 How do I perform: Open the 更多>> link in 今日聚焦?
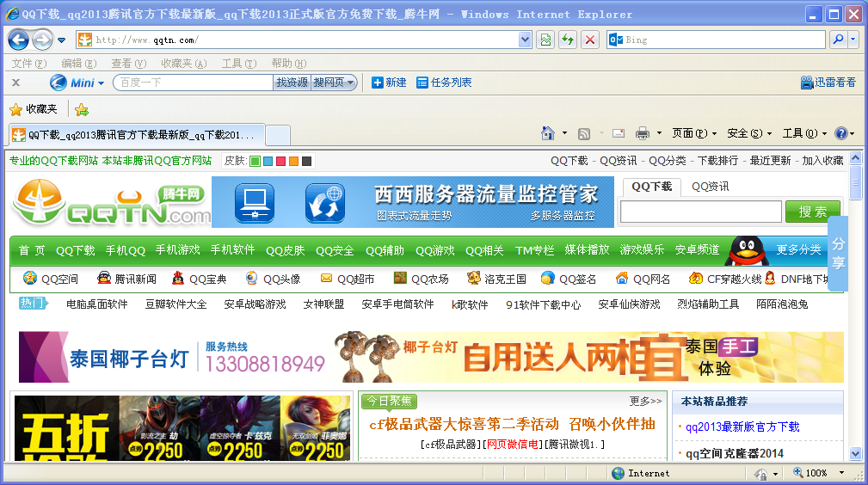(x=645, y=401)
